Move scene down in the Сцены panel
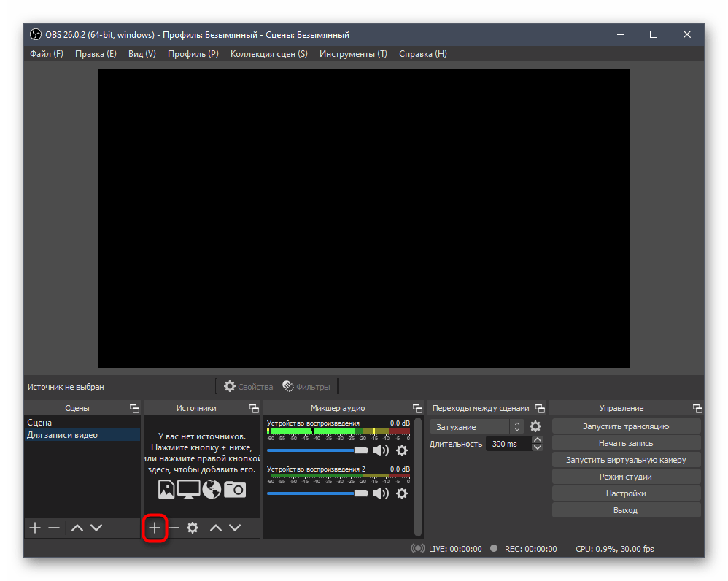728x581 pixels. click(x=96, y=528)
